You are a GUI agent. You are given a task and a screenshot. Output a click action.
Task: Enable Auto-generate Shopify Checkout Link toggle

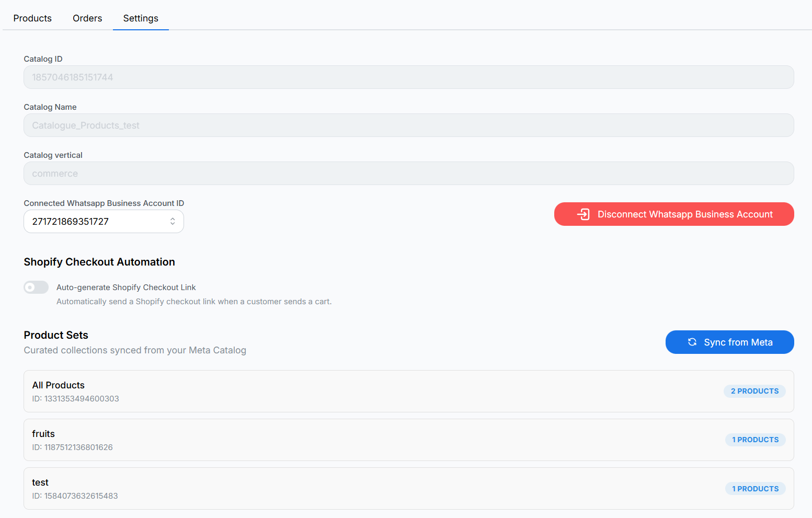(x=36, y=287)
